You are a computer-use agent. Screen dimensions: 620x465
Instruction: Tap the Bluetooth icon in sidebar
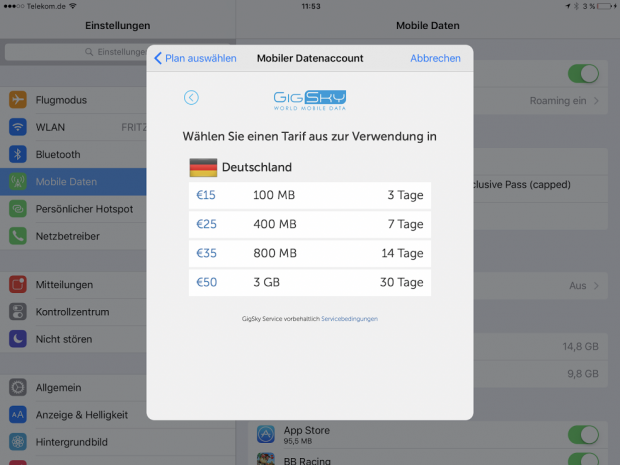click(x=18, y=154)
